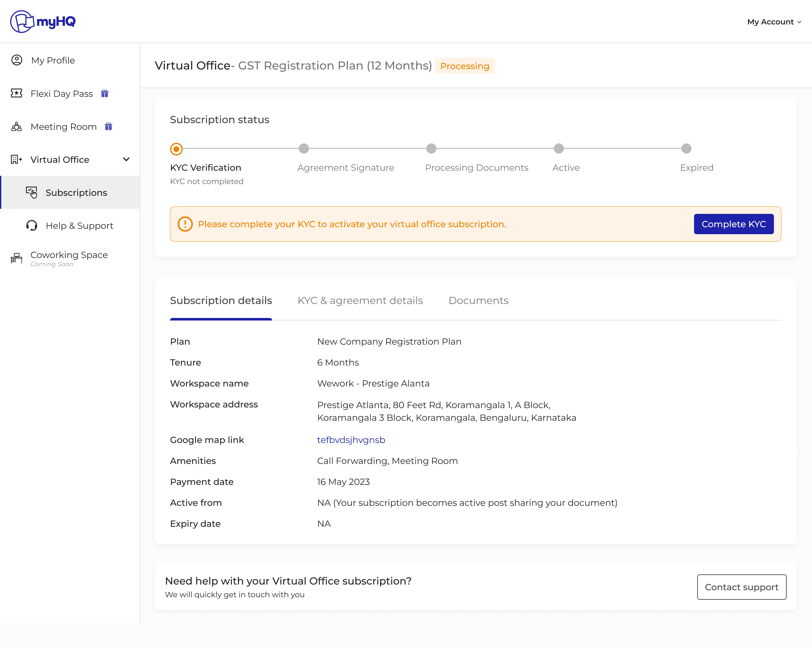Screen dimensions: 812x648
Task: Click the Flexi Day Pass ticket icon
Action: point(16,93)
